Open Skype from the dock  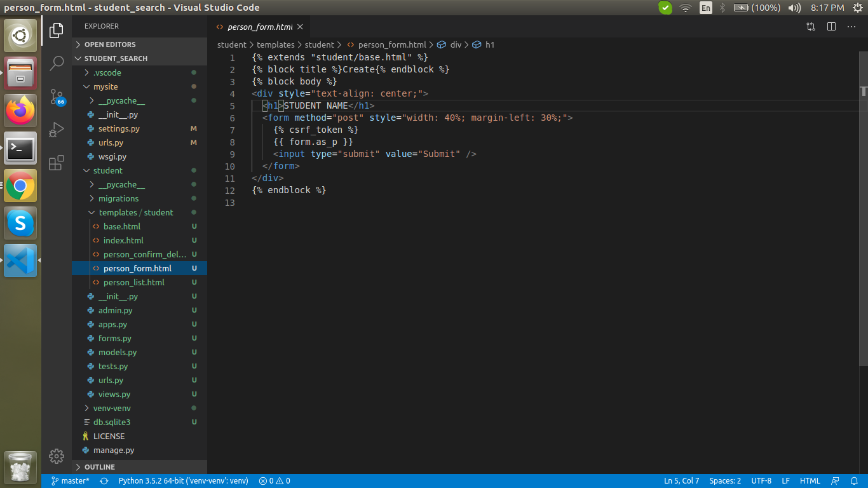(x=21, y=223)
